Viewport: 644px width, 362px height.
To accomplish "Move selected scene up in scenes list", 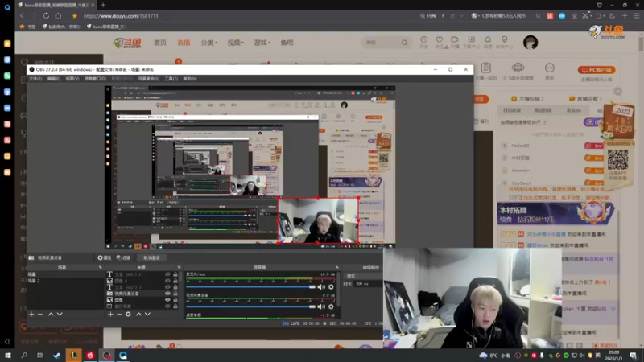I will 51,314.
